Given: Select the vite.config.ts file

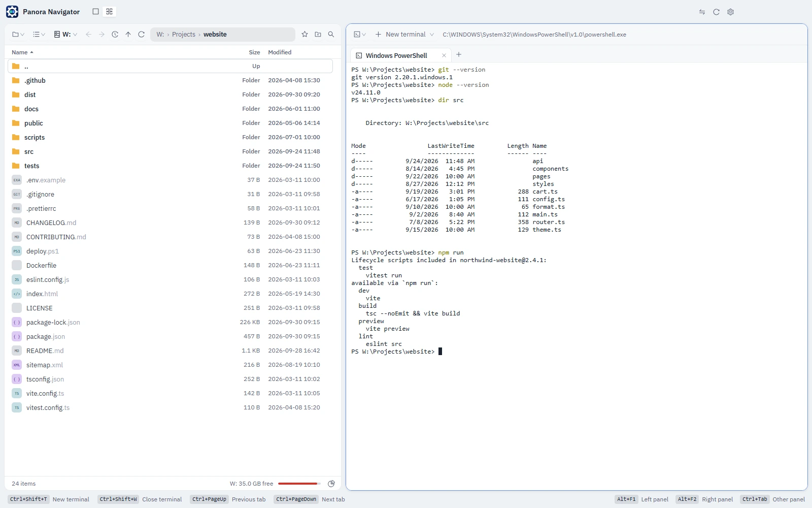Looking at the screenshot, I should tap(170, 393).
